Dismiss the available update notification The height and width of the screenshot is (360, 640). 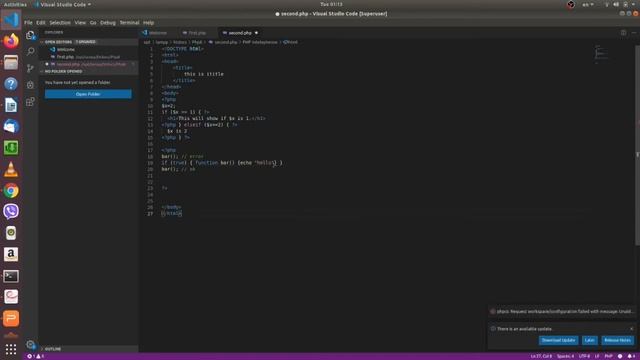[631, 329]
